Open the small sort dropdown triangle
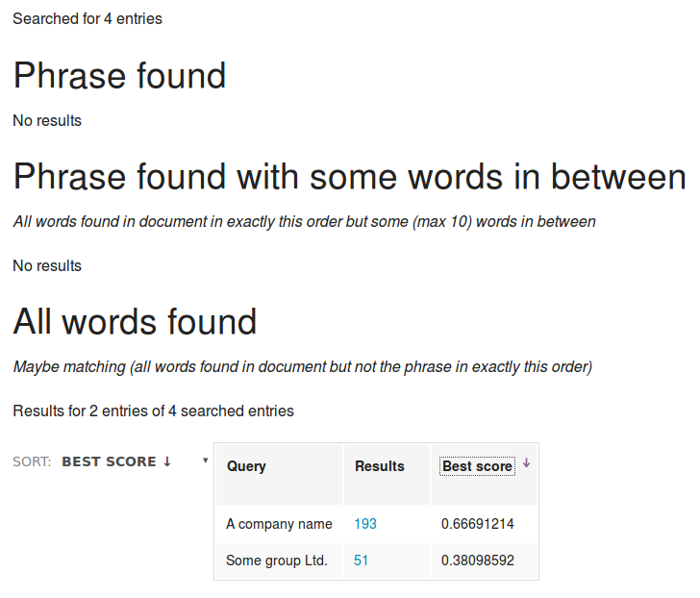The width and height of the screenshot is (700, 598). pos(205,461)
